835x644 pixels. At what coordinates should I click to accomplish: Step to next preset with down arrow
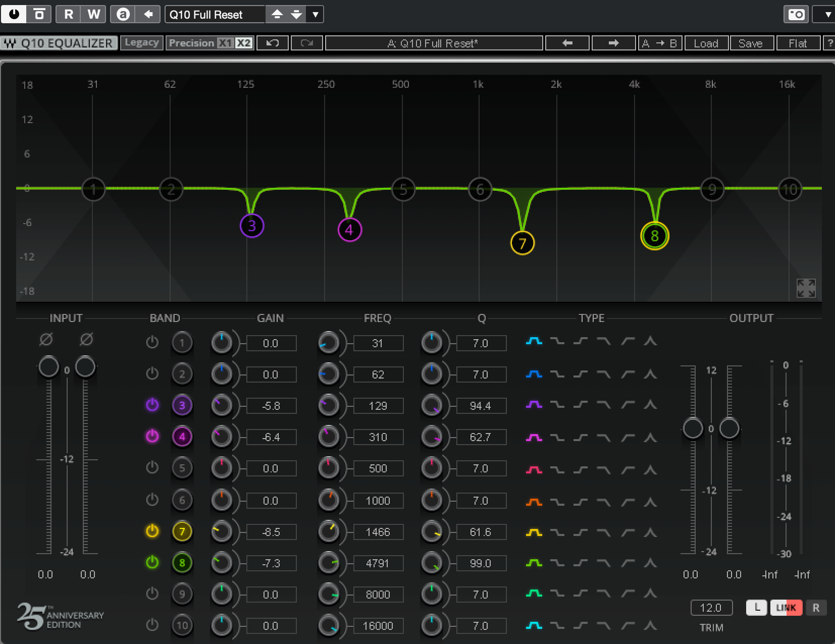pyautogui.click(x=296, y=14)
